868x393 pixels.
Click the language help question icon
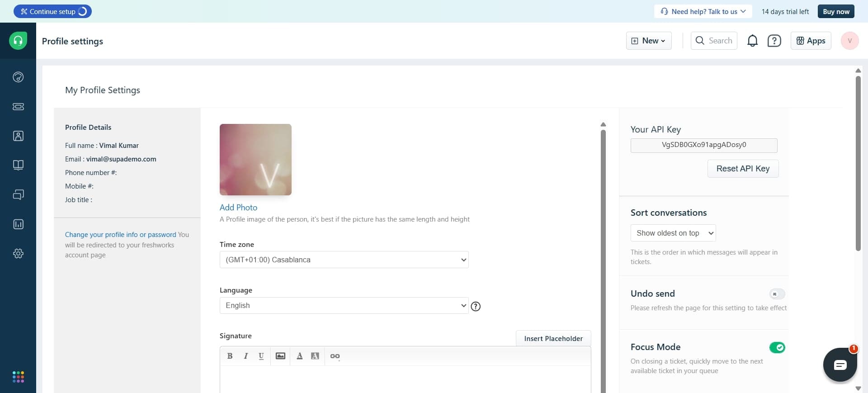476,306
